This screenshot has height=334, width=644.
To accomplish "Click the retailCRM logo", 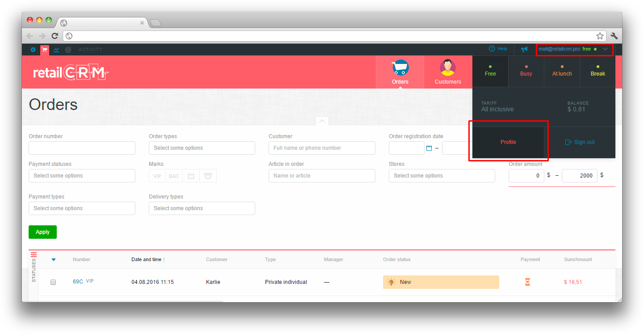I will point(71,72).
